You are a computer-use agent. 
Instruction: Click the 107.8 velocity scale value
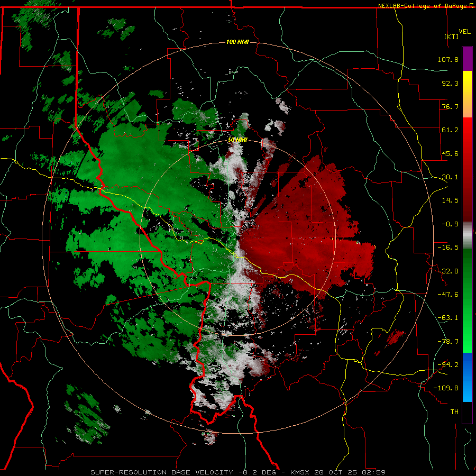point(448,59)
